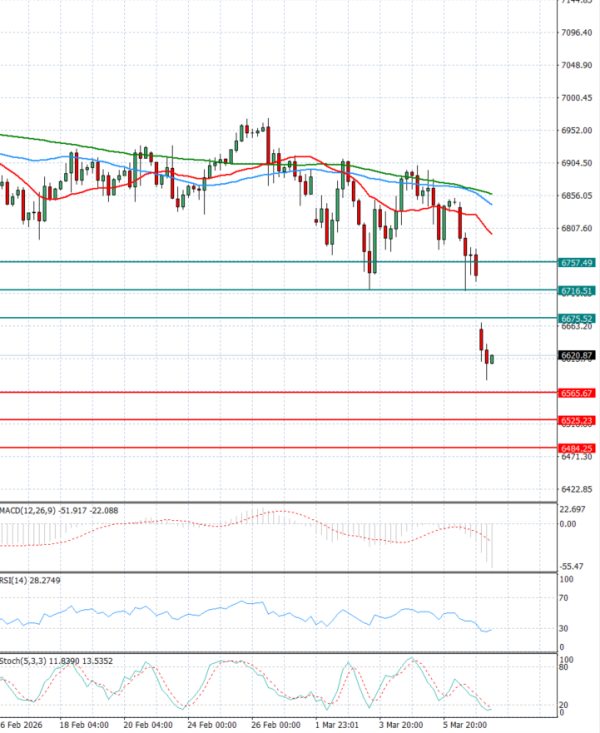This screenshot has height=733, width=600.
Task: Select the 70 level on RSI scale
Action: [565, 599]
